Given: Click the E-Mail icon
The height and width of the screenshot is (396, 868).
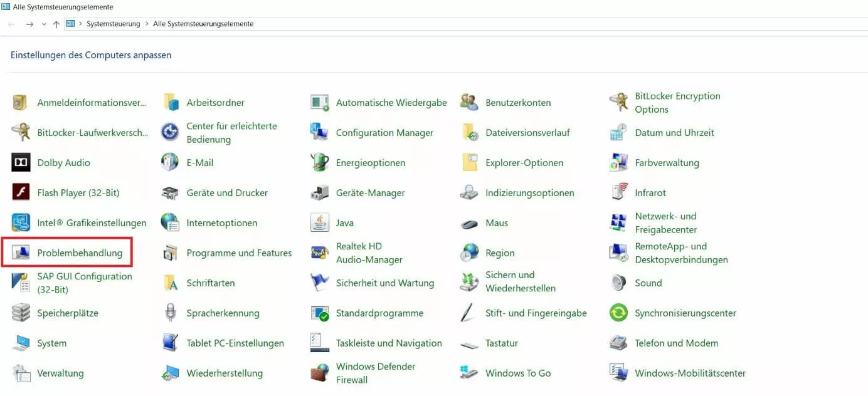Looking at the screenshot, I should point(170,163).
